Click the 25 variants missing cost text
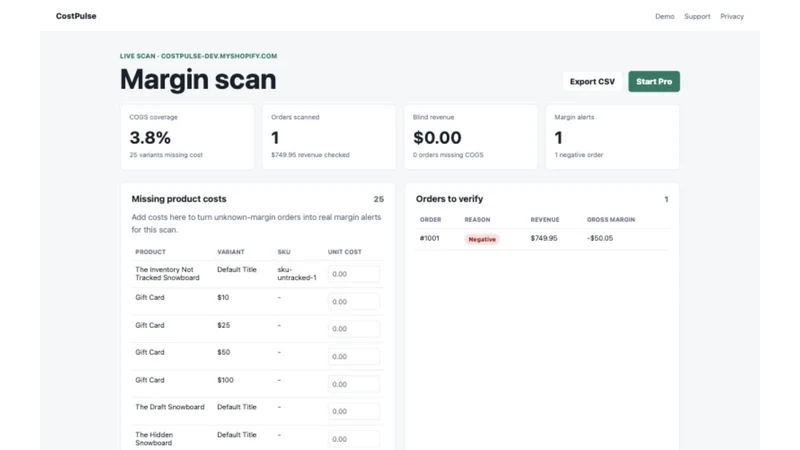The height and width of the screenshot is (450, 800). click(x=166, y=155)
